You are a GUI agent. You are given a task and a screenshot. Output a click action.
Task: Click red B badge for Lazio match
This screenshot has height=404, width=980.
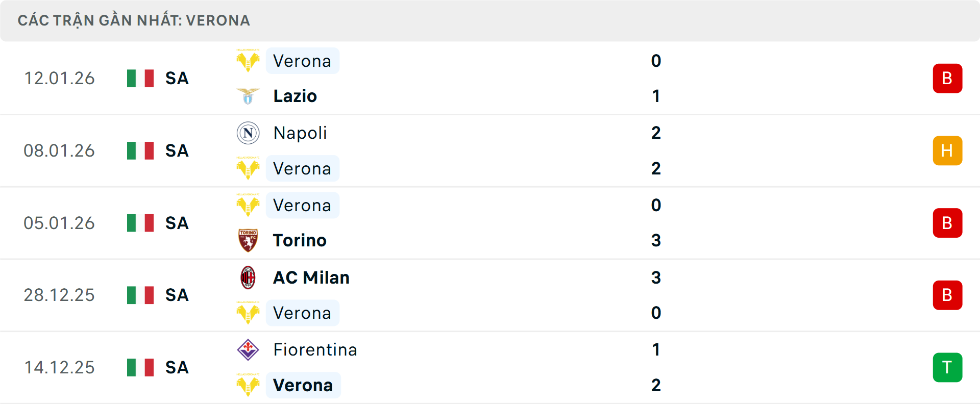coord(947,79)
